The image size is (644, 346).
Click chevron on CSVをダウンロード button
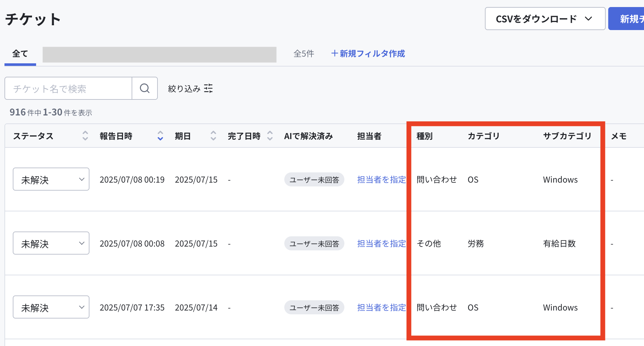588,19
